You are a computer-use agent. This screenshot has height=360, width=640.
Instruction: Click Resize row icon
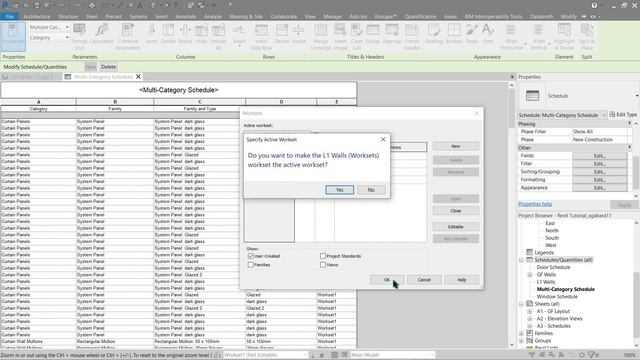298,33
